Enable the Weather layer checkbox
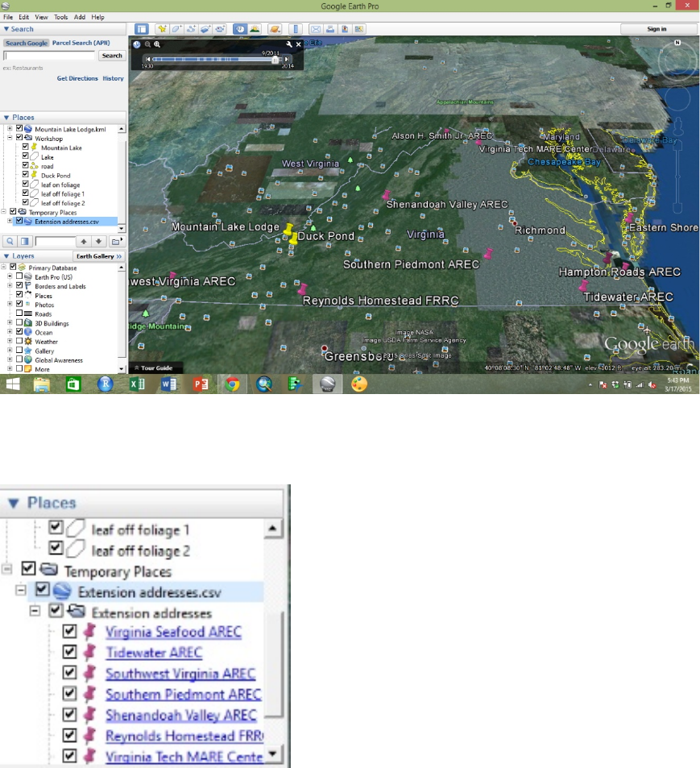The image size is (700, 768). (x=19, y=340)
